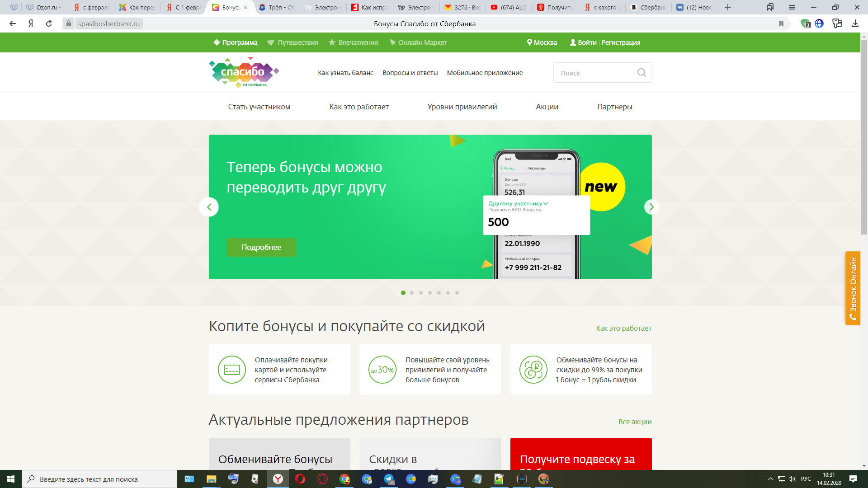This screenshot has height=488, width=868.
Task: Open the 'Уровни привилегий' menu item
Action: click(462, 107)
